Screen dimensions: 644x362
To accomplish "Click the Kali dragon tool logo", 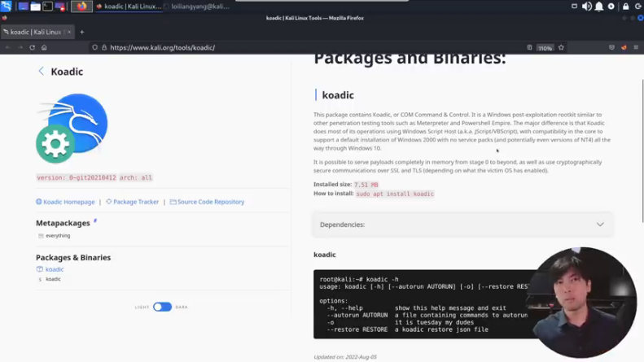I will [x=72, y=128].
